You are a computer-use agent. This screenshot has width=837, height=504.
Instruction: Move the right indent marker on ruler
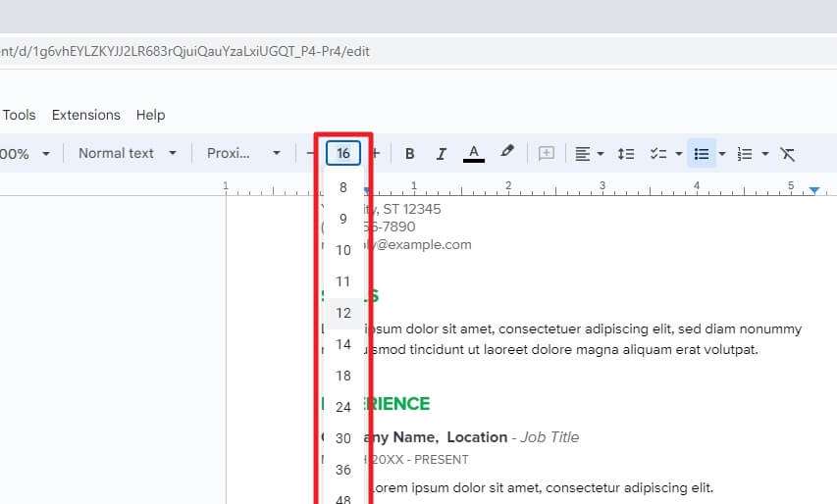click(813, 190)
